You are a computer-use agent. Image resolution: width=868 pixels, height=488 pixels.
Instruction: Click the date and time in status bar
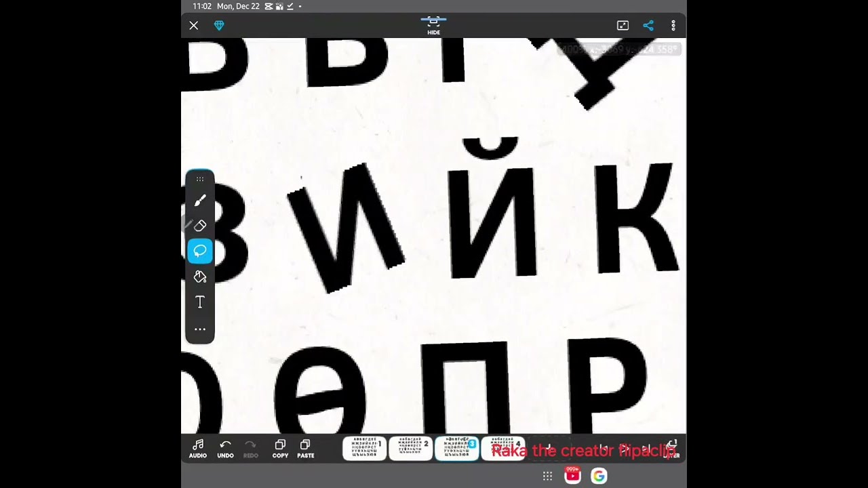[x=226, y=6]
